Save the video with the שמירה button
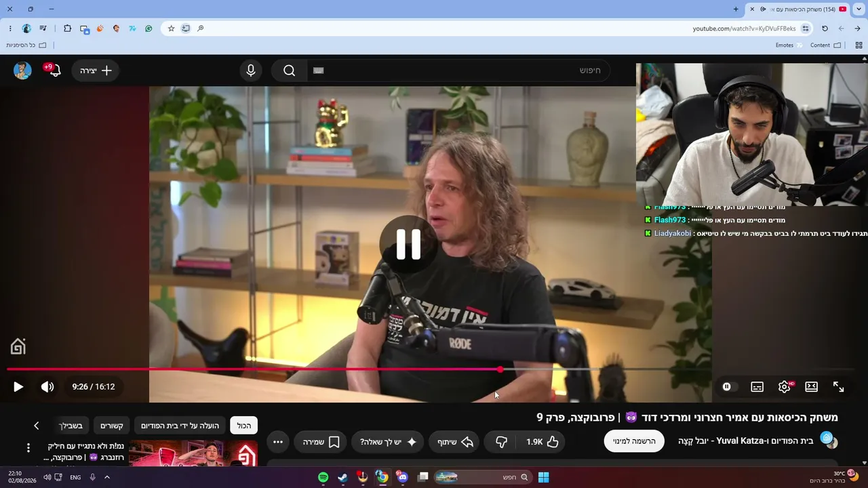 coord(320,442)
